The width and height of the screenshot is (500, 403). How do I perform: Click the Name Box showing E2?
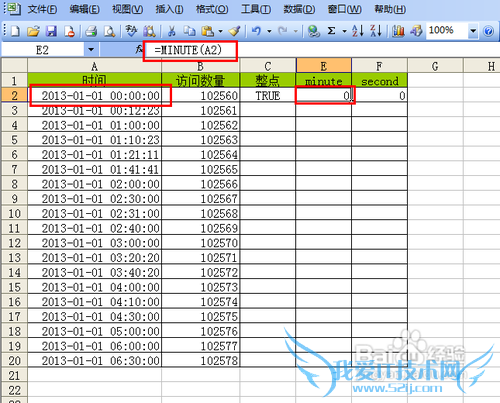click(x=43, y=50)
